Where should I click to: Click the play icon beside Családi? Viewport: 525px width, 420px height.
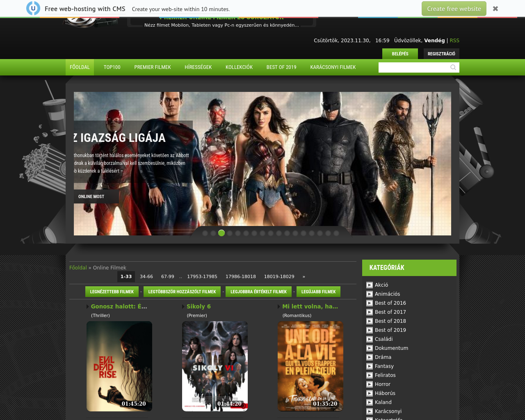370,339
